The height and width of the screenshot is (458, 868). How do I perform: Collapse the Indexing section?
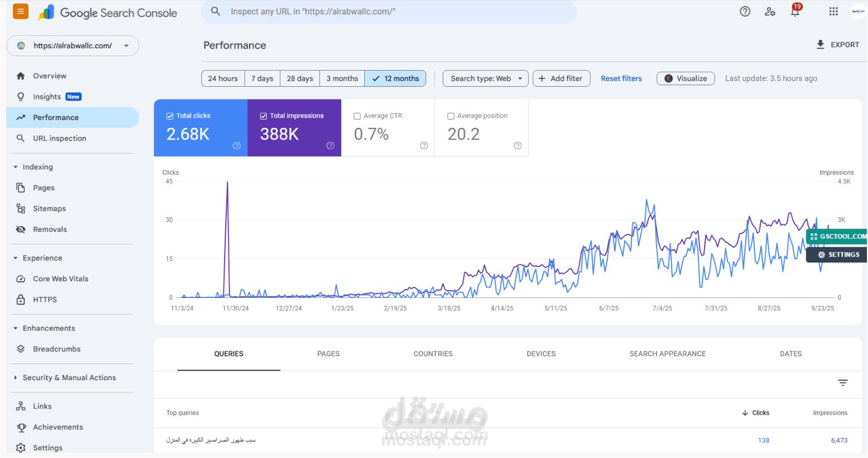coord(16,167)
